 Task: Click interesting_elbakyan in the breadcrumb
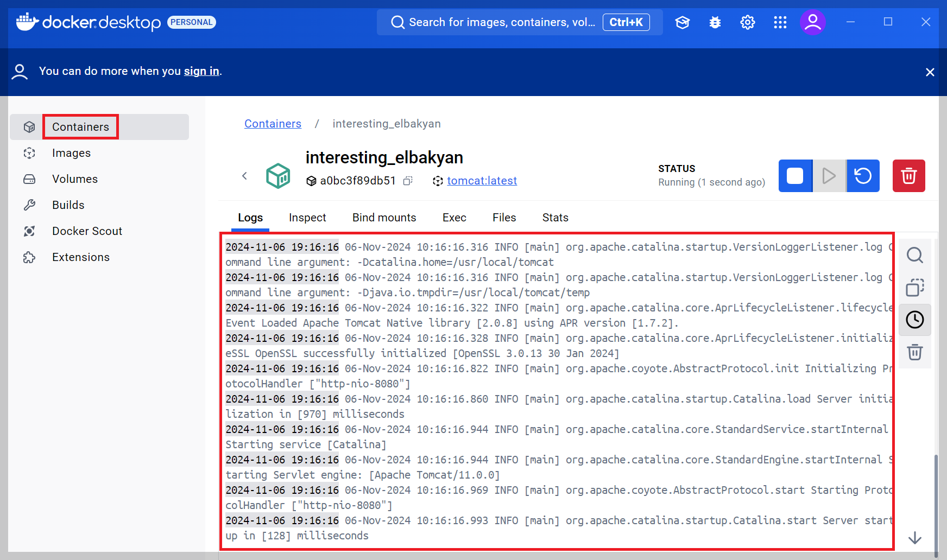coord(387,124)
